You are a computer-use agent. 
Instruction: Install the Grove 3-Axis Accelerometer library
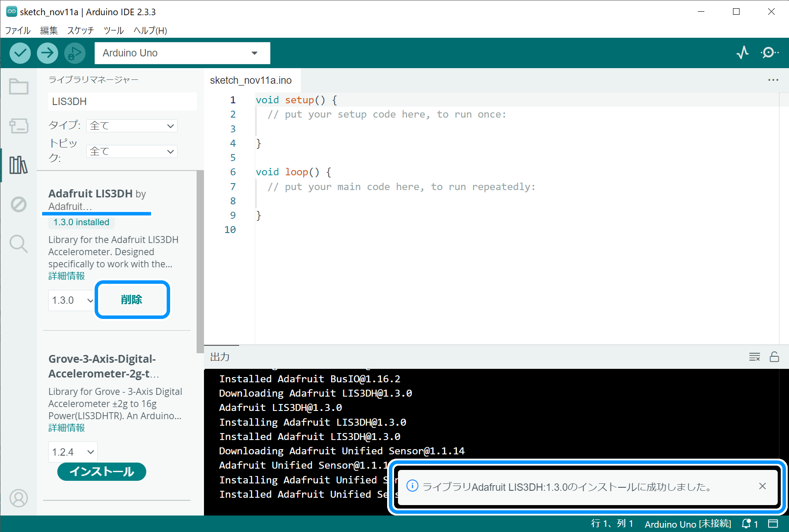tap(102, 472)
